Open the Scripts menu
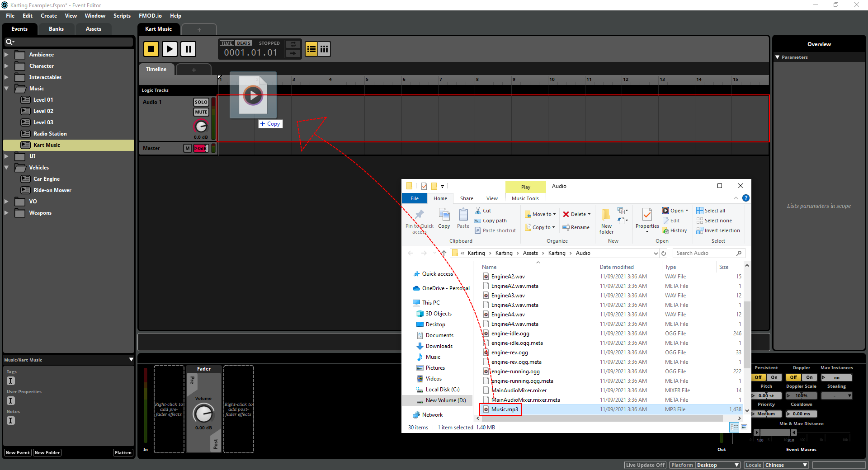This screenshot has height=470, width=868. 122,16
